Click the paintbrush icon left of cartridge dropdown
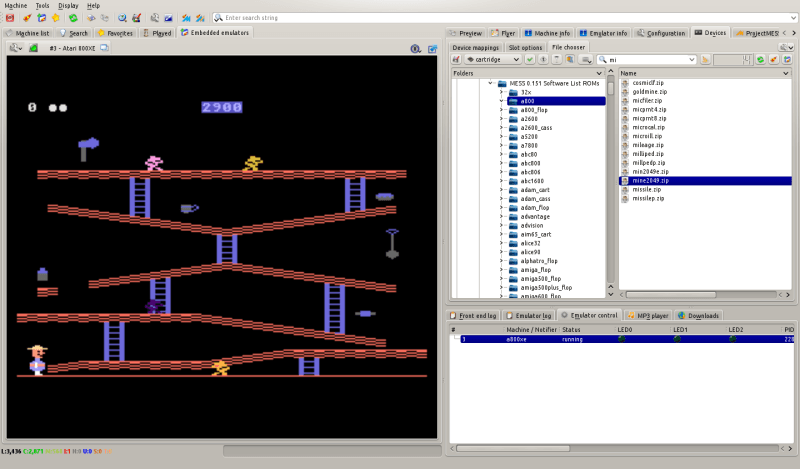The width and height of the screenshot is (800, 469). pyautogui.click(x=456, y=60)
